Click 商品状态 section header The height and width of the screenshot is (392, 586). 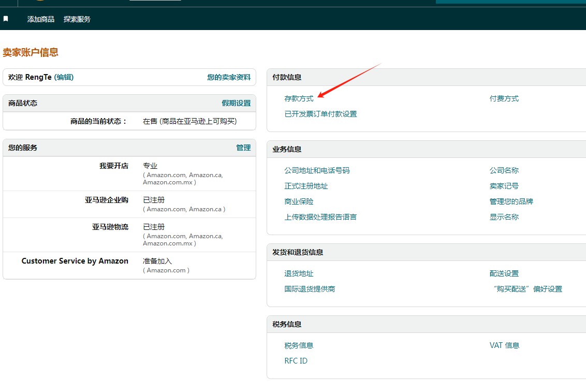tap(23, 103)
